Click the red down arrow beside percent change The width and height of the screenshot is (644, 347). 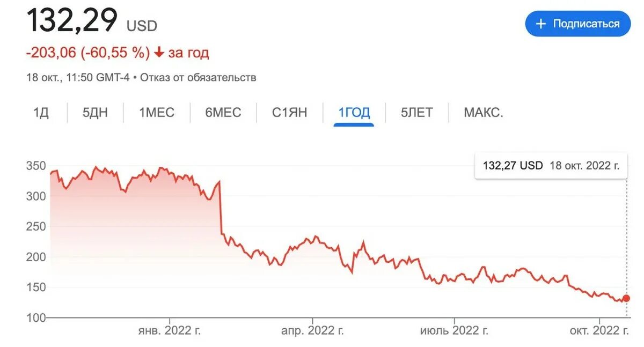pos(159,53)
